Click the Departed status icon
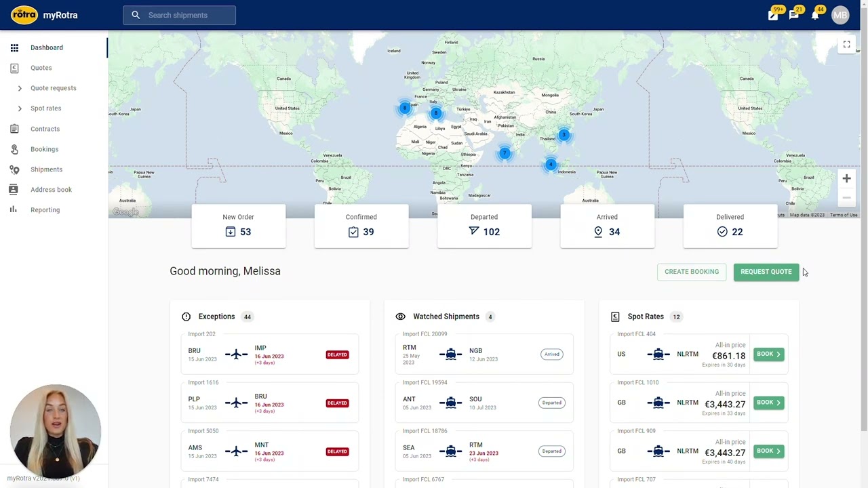Image resolution: width=868 pixels, height=488 pixels. pos(473,231)
